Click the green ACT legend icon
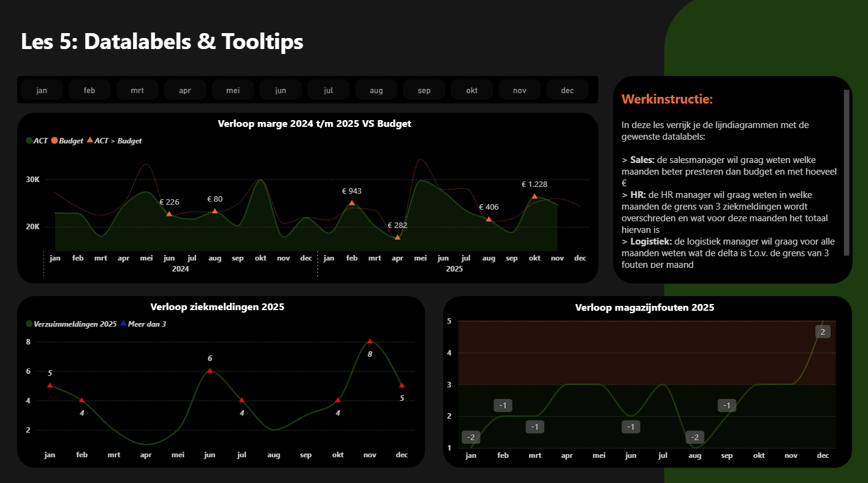This screenshot has width=868, height=483. coord(29,140)
